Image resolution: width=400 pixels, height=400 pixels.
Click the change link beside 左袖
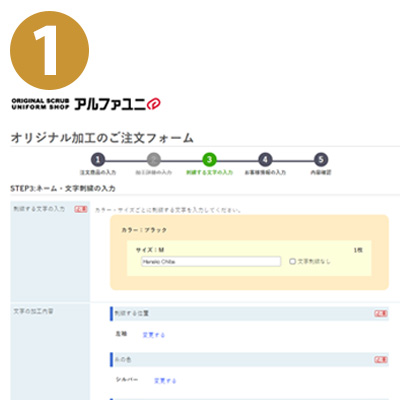point(154,335)
